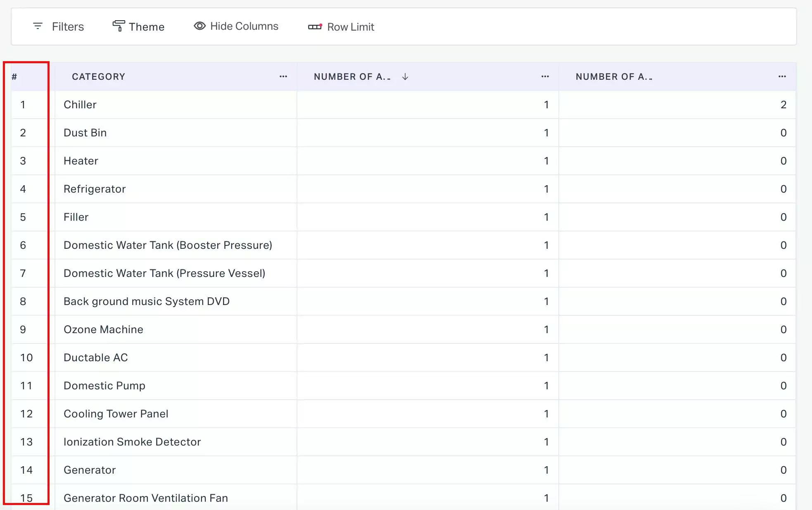Click the last Number column header

coord(614,76)
